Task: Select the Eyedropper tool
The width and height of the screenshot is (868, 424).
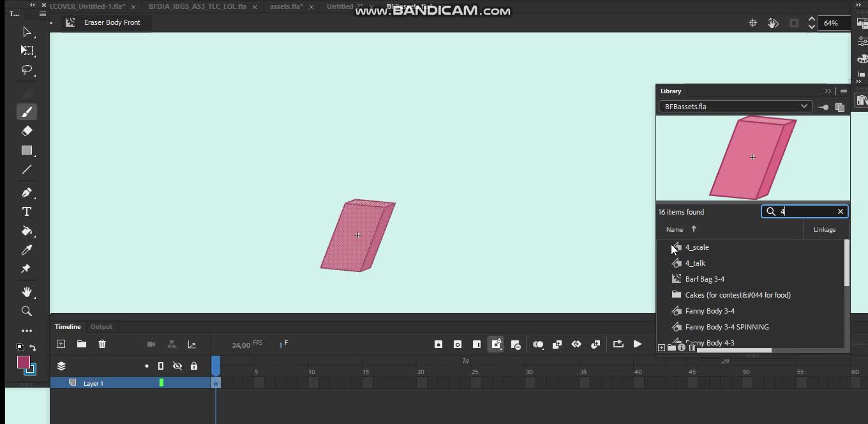Action: click(27, 250)
